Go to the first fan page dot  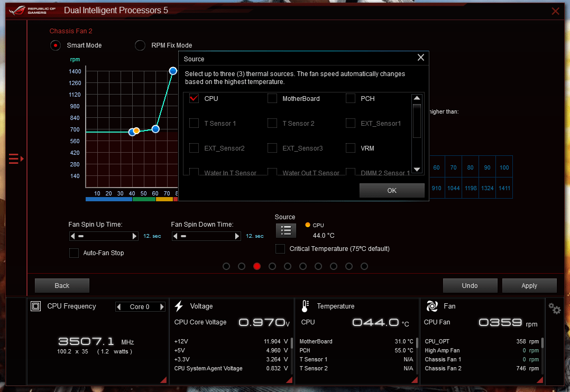(226, 266)
